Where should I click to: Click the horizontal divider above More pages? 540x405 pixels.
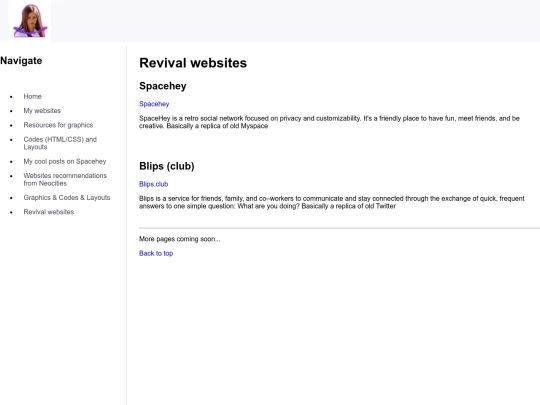(x=339, y=228)
